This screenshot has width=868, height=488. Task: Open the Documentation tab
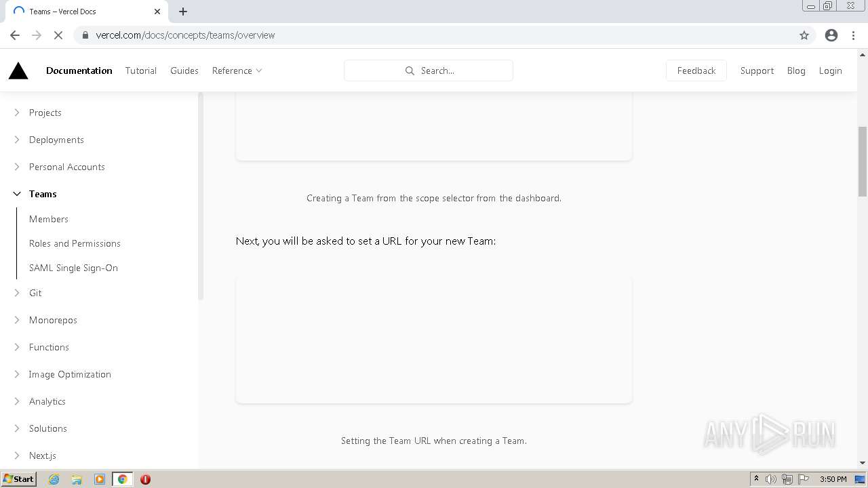click(79, 70)
